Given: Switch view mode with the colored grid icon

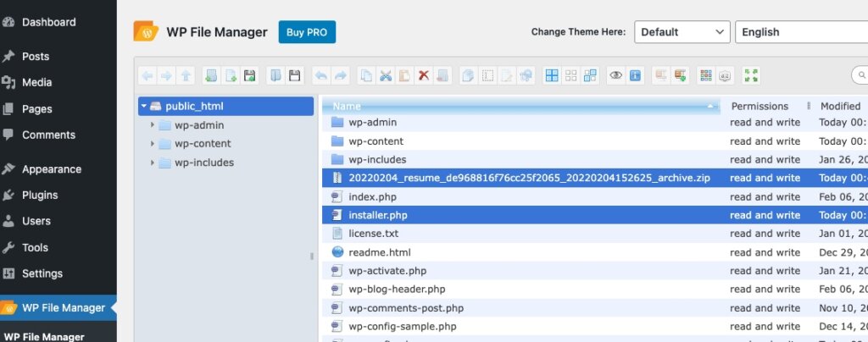Looking at the screenshot, I should coord(706,75).
